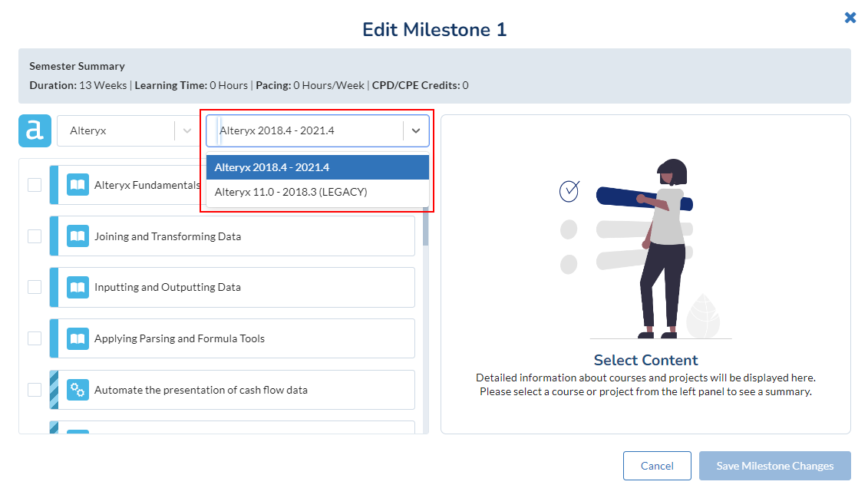The height and width of the screenshot is (498, 868).
Task: Click the version dropdown showing Alteryx 2018.4 - 2021.4
Action: coord(318,130)
